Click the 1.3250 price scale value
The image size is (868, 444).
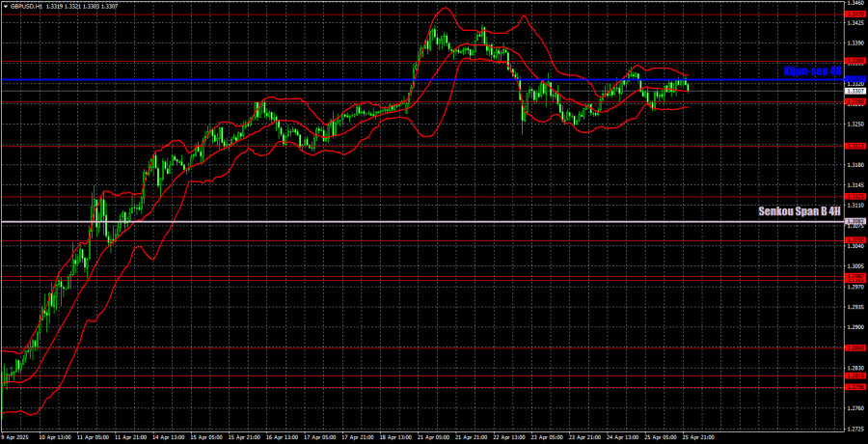[855, 125]
